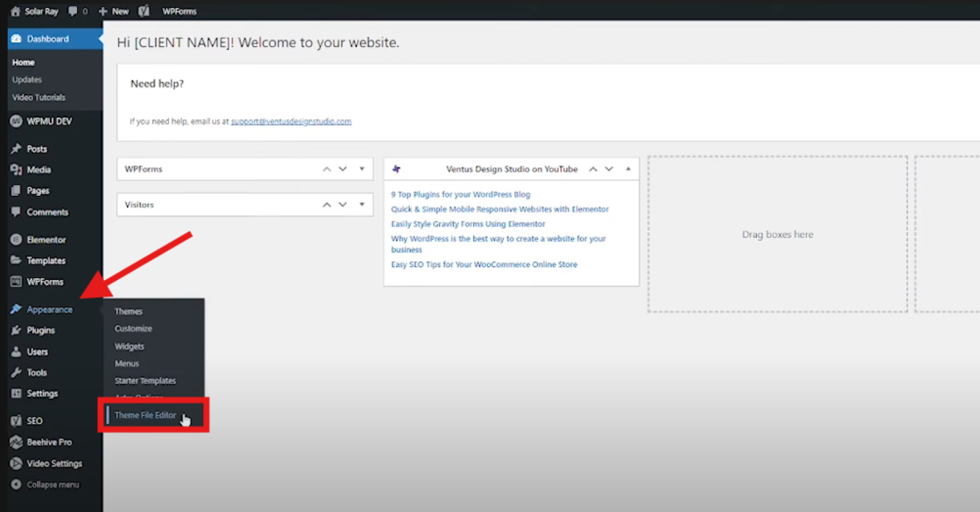Image resolution: width=980 pixels, height=512 pixels.
Task: Open Plugins via its sidebar icon
Action: [16, 330]
